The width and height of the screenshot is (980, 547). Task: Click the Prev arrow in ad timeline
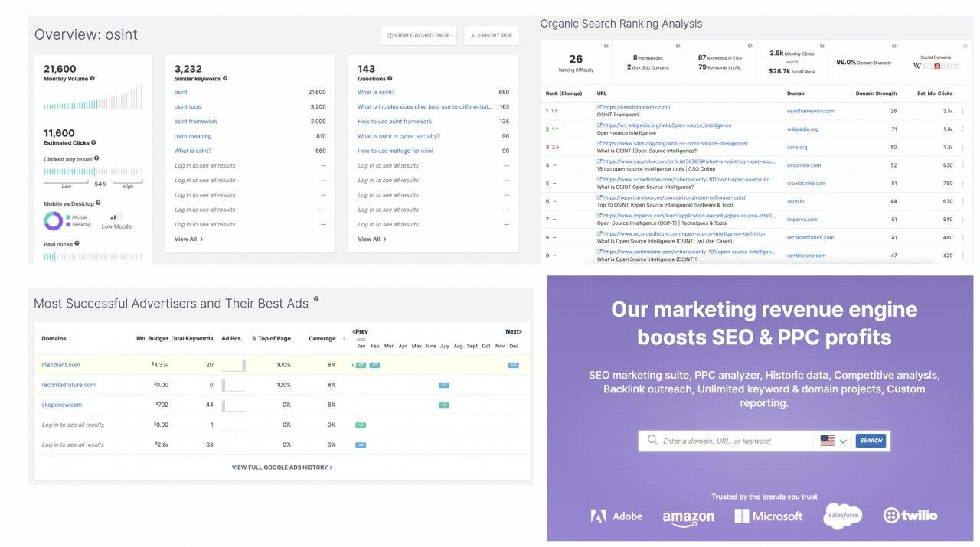[360, 332]
